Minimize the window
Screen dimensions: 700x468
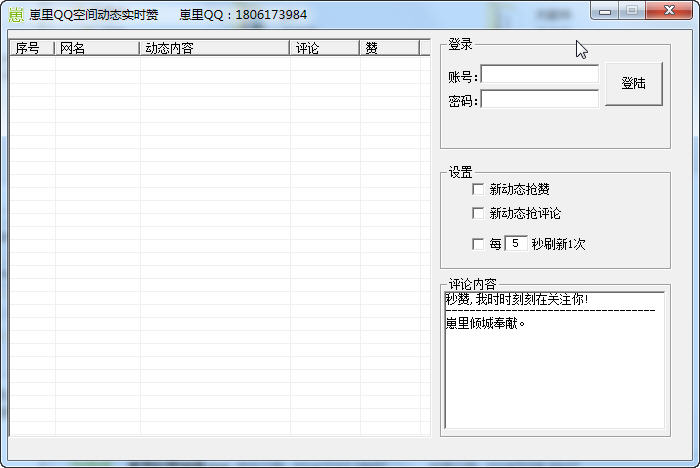tap(605, 11)
